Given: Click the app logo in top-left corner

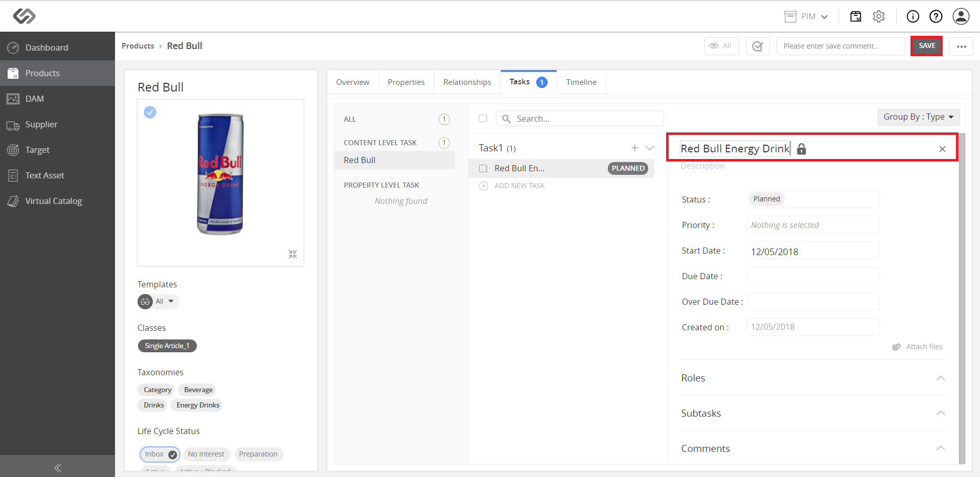Looking at the screenshot, I should [x=24, y=16].
